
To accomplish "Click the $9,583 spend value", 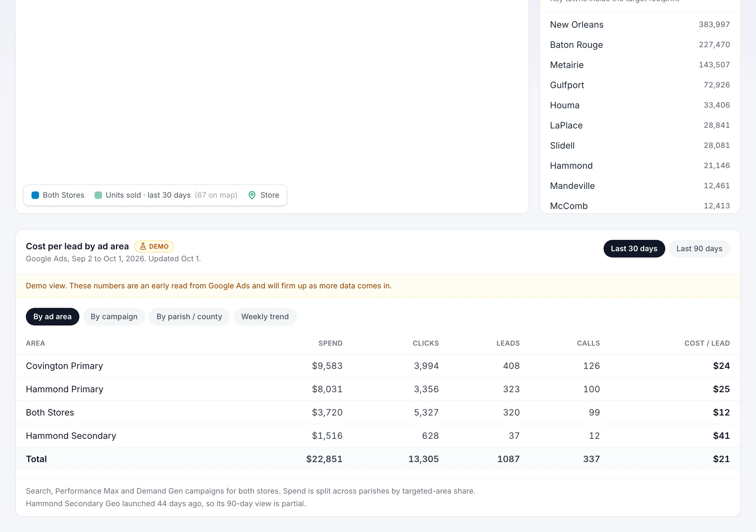I will [327, 366].
